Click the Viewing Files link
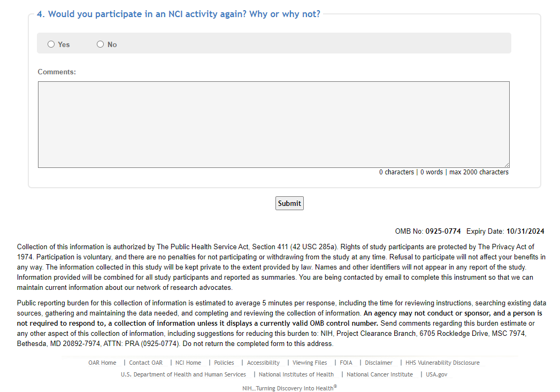Screen dimensions: 560x392 [310, 363]
